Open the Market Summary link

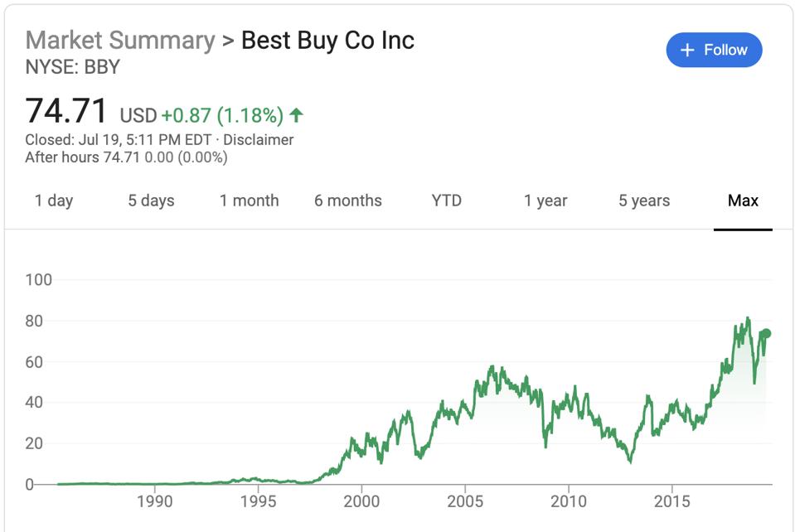point(120,40)
